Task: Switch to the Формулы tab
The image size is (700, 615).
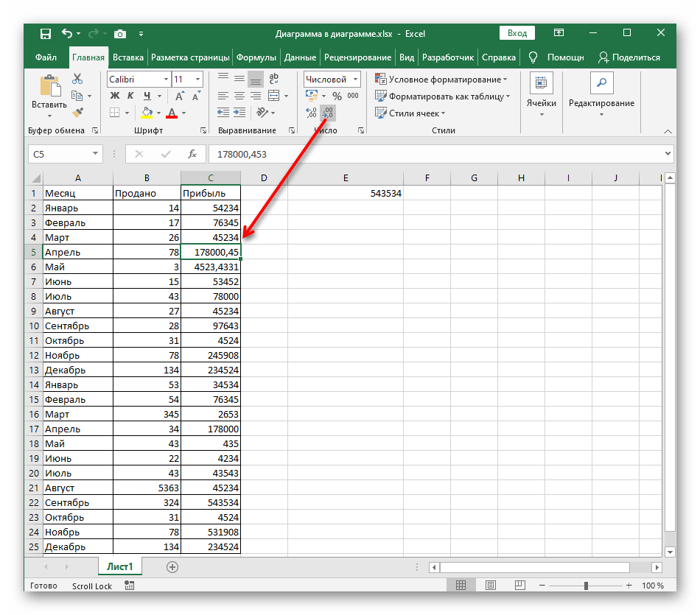Action: [x=256, y=57]
